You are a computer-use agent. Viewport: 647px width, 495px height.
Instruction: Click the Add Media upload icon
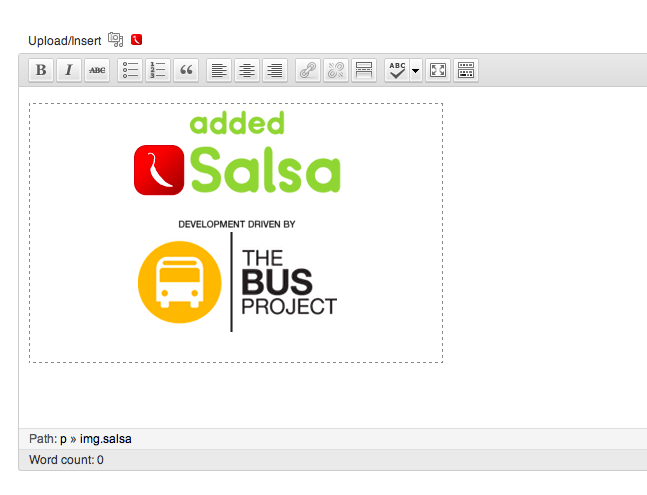(x=116, y=40)
